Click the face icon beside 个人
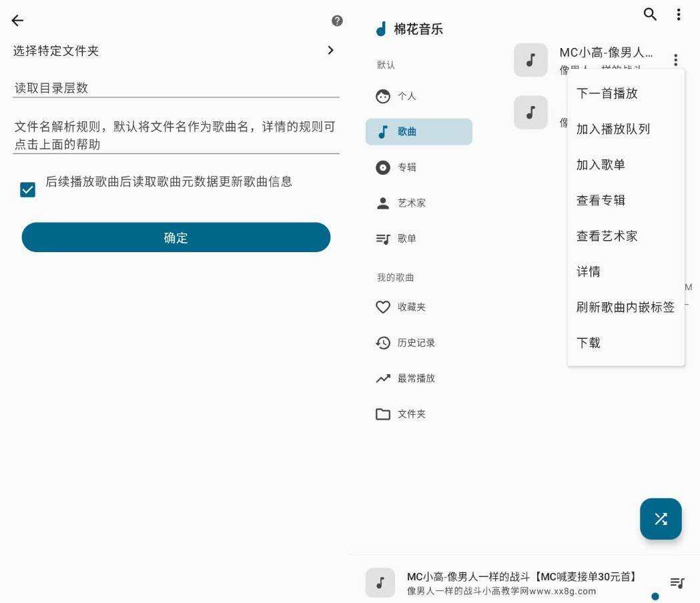Viewport: 700px width, 603px height. [383, 96]
